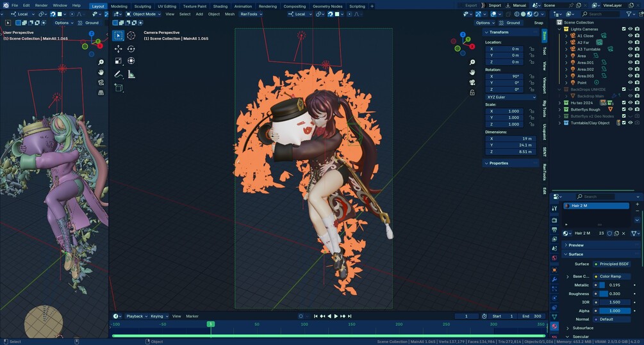Hide A1 Close camera with eye icon
This screenshot has width=644, height=345.
[631, 36]
